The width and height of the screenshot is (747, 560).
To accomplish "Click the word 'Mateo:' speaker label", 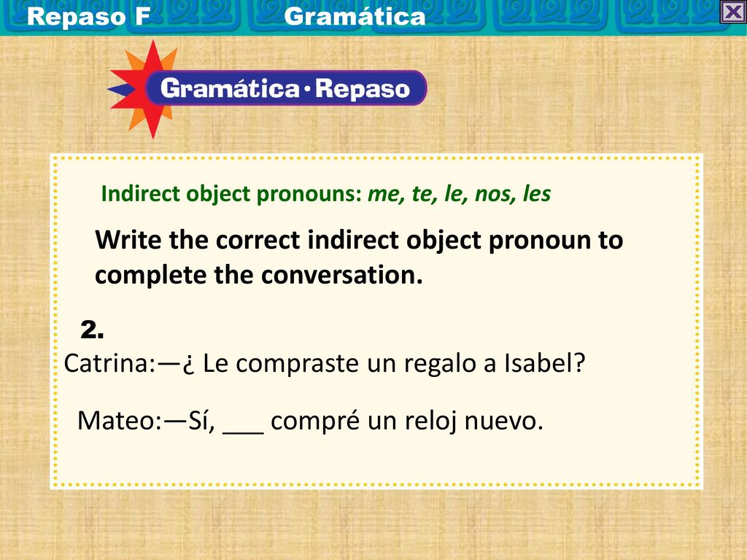I will pyautogui.click(x=120, y=421).
